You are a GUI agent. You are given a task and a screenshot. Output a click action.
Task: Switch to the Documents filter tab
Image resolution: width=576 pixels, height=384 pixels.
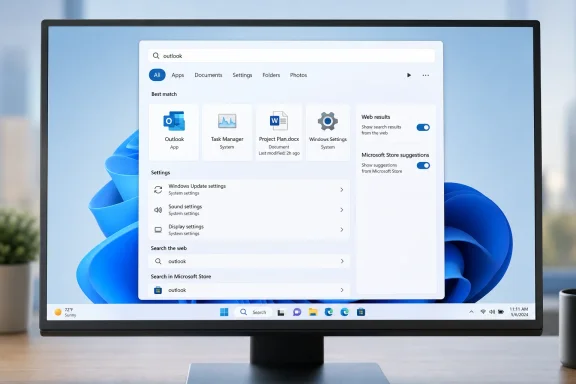point(208,75)
